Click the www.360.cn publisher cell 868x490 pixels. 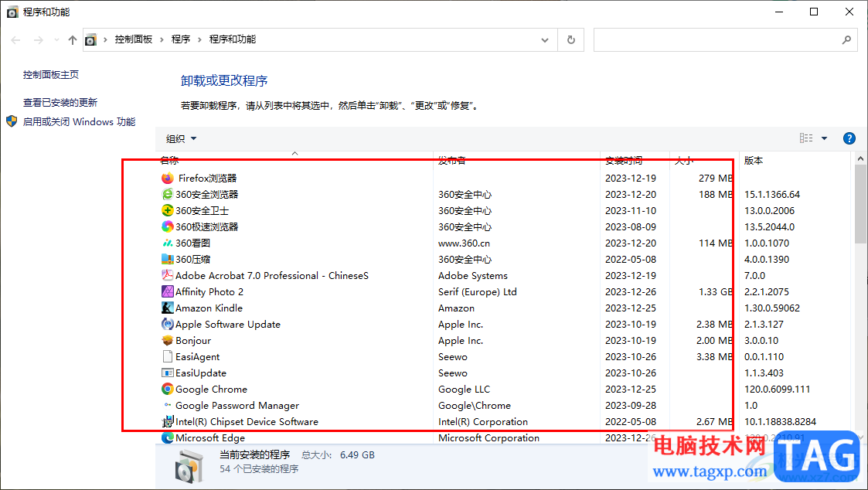coord(464,243)
